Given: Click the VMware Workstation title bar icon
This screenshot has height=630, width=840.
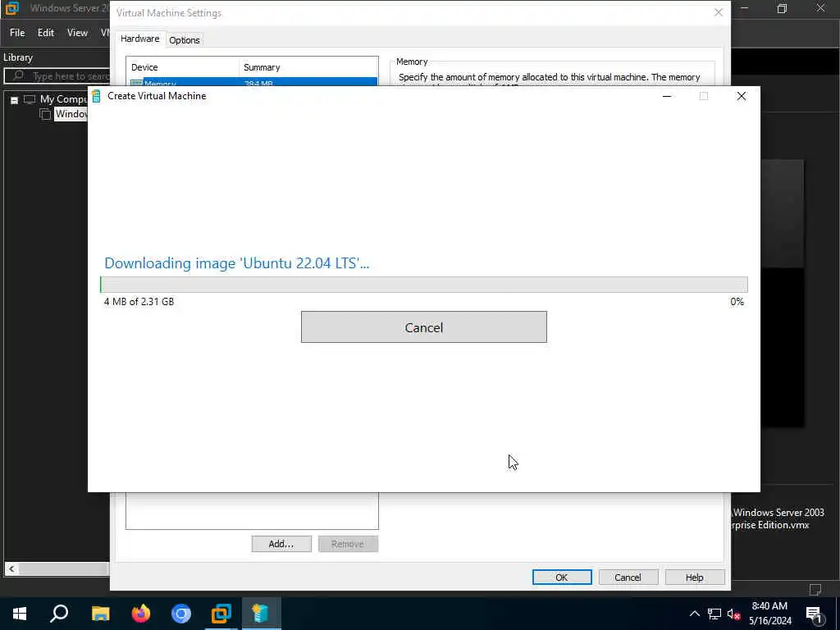Looking at the screenshot, I should coord(11,8).
